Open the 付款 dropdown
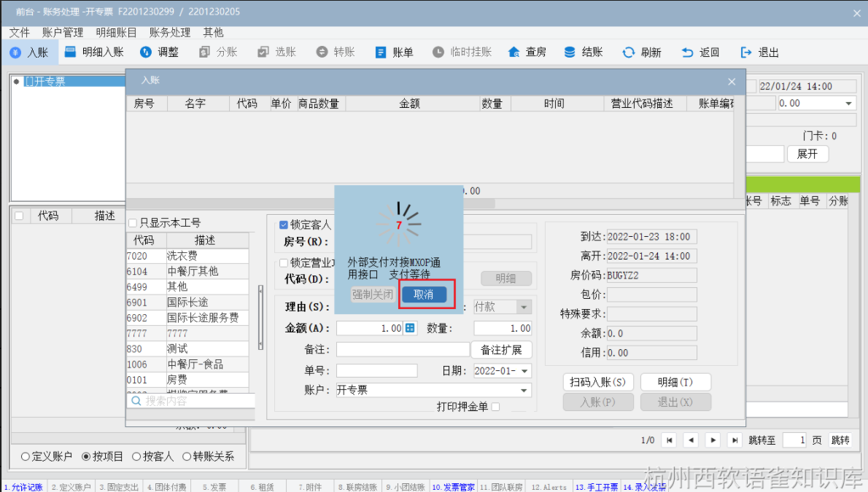The height and width of the screenshot is (492, 868). [x=524, y=307]
